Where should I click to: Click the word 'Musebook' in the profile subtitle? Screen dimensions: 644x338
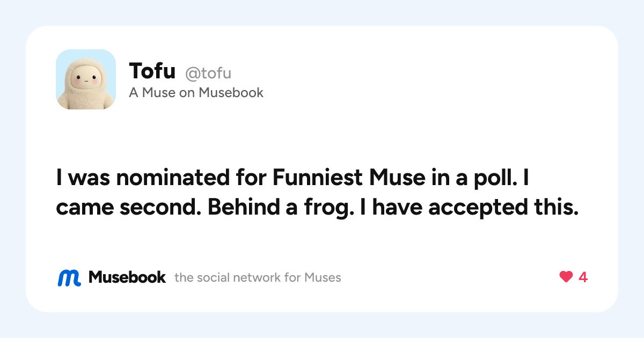click(x=231, y=93)
